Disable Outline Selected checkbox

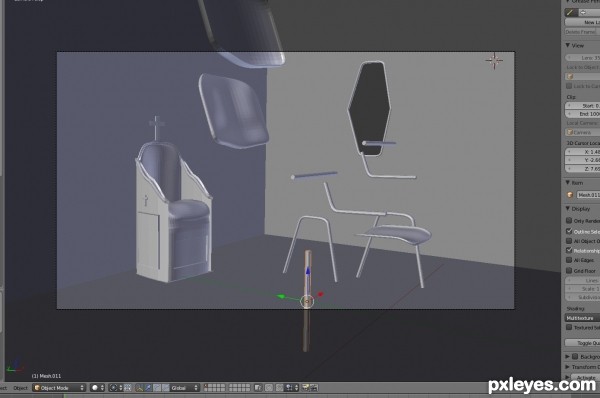(x=569, y=231)
